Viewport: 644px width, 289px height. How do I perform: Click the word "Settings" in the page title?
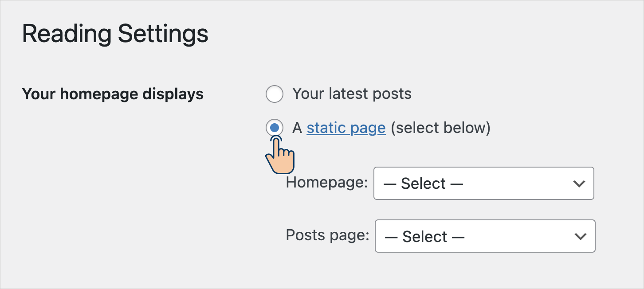point(163,34)
